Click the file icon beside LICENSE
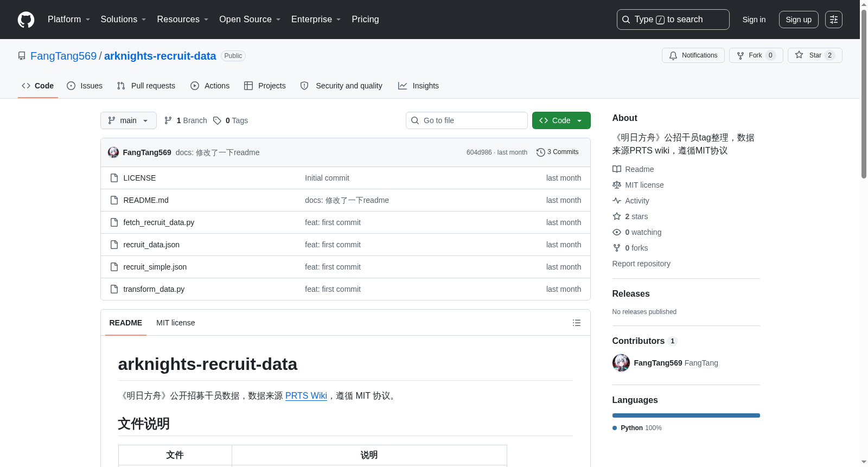This screenshot has width=868, height=467. point(114,178)
